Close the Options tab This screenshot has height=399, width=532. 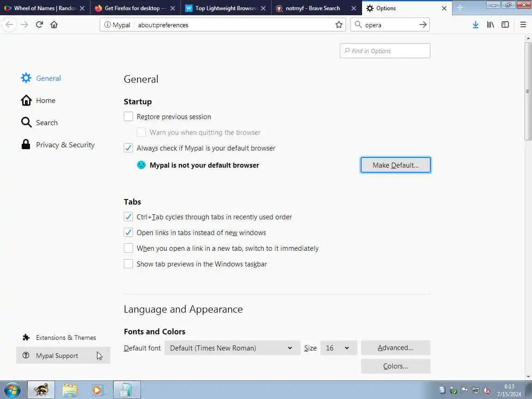coord(444,8)
